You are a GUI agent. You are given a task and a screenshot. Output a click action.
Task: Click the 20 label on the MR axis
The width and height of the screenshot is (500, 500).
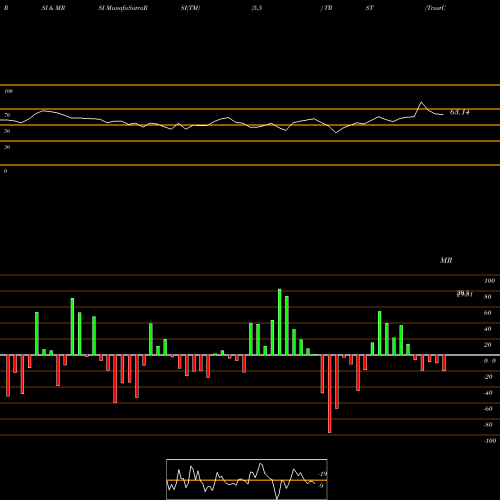(x=488, y=345)
